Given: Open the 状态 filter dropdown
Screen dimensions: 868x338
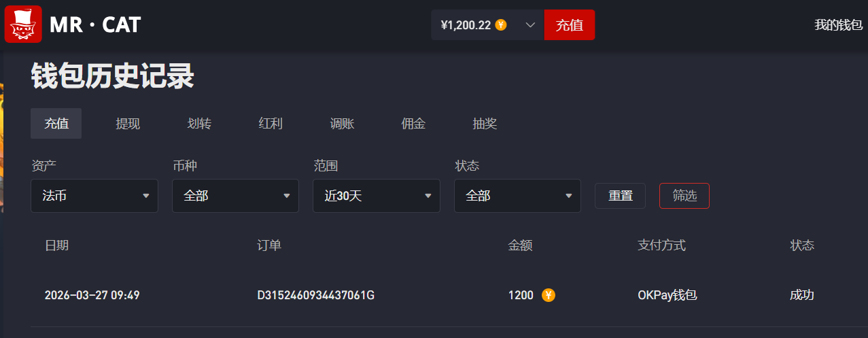Looking at the screenshot, I should click(x=517, y=196).
